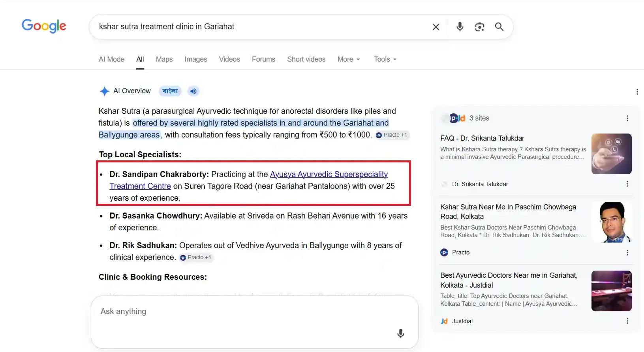Open the AI Overview three-dot options menu
Viewport: 644px width, 352px height.
click(x=637, y=92)
